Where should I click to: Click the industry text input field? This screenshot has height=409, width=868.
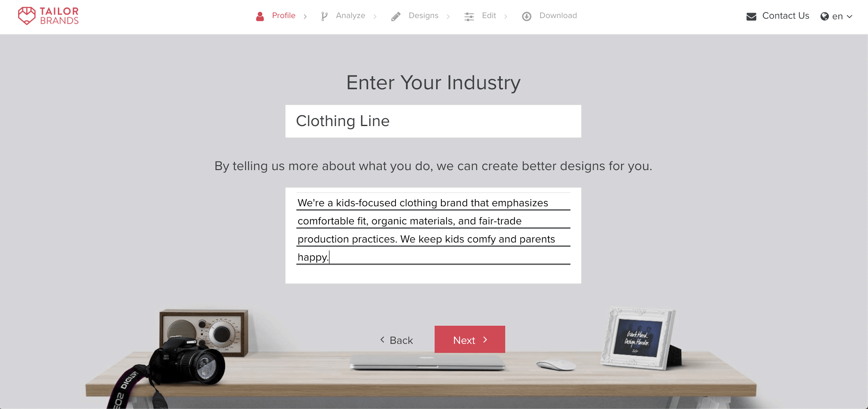tap(433, 120)
